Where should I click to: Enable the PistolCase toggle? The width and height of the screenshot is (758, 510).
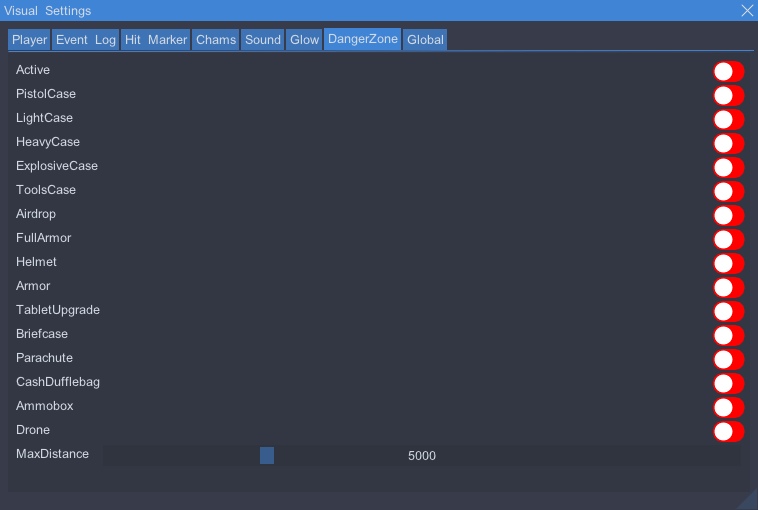[x=729, y=96]
